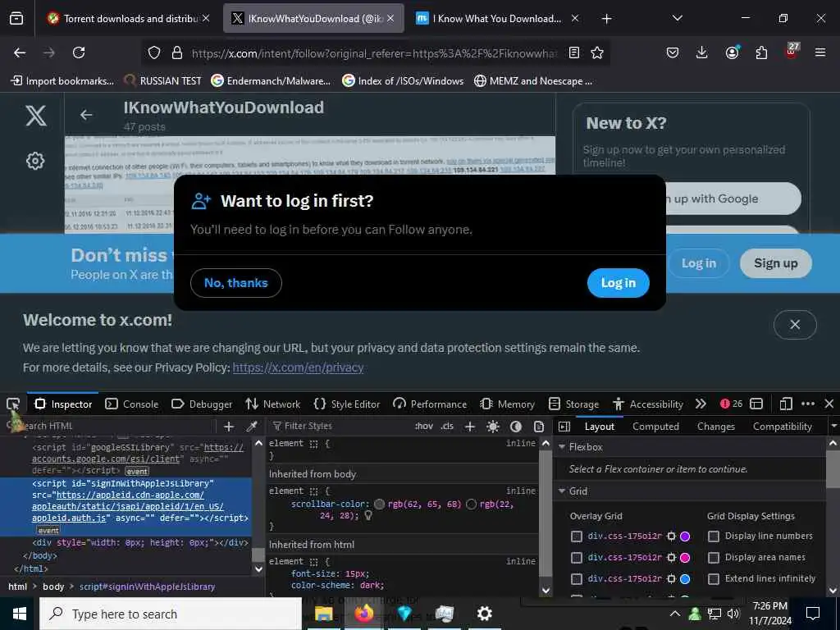Activate the element picker in DevTools

tap(13, 404)
